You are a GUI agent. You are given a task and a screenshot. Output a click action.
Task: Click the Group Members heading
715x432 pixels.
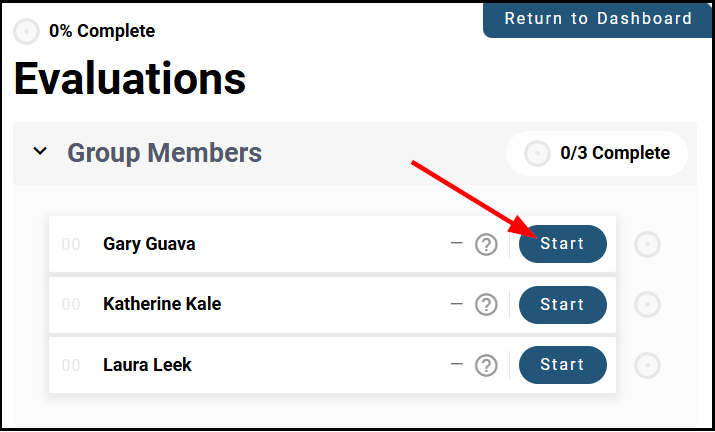pos(164,153)
